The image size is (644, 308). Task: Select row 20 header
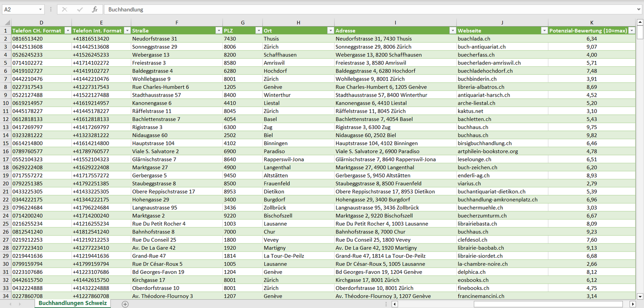pyautogui.click(x=6, y=183)
